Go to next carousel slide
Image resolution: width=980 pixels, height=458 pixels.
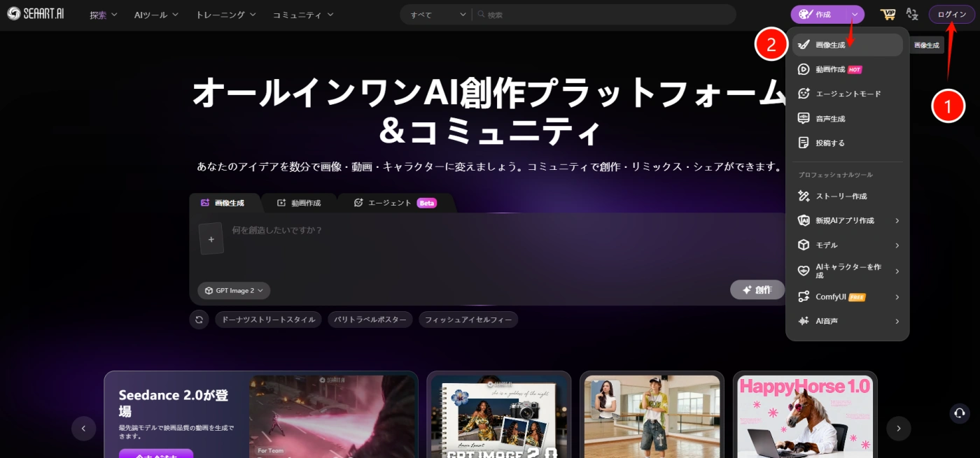click(899, 428)
